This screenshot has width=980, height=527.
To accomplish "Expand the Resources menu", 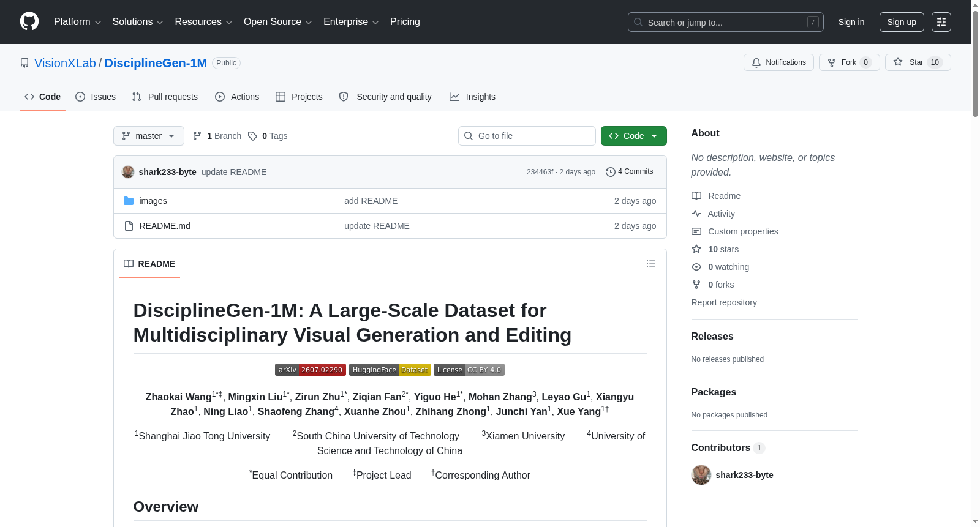I will click(203, 22).
